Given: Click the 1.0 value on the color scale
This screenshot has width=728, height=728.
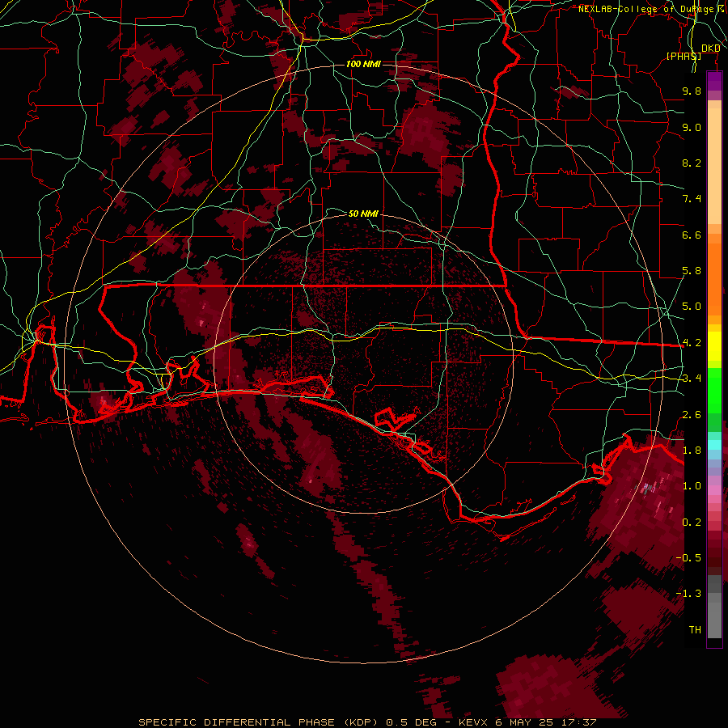Looking at the screenshot, I should click(x=692, y=486).
